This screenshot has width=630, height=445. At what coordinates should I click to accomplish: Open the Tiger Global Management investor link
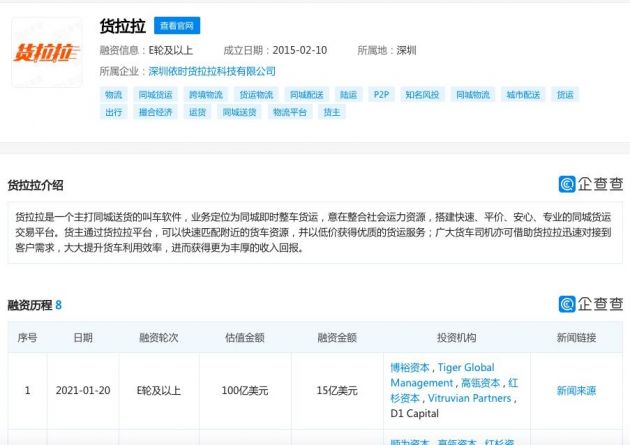[x=442, y=376]
